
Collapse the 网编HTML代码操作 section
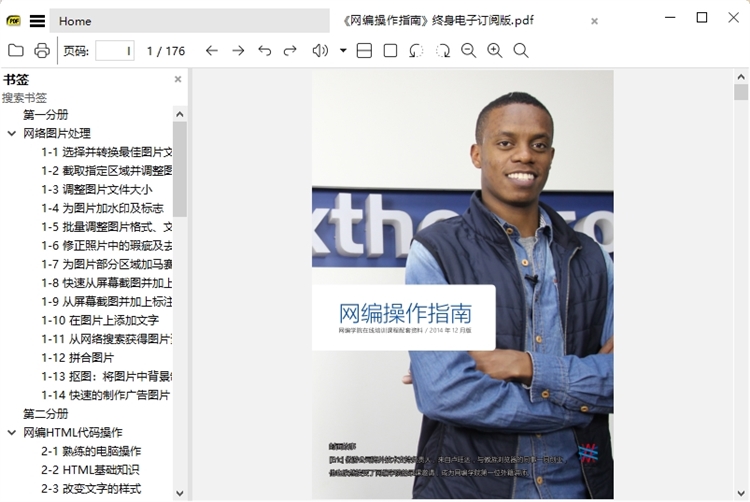pos(11,433)
